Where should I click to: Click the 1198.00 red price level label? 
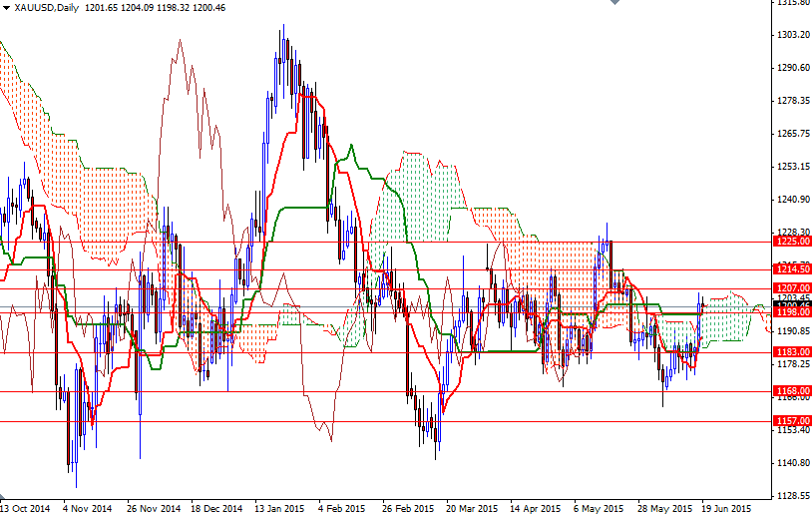tap(791, 312)
